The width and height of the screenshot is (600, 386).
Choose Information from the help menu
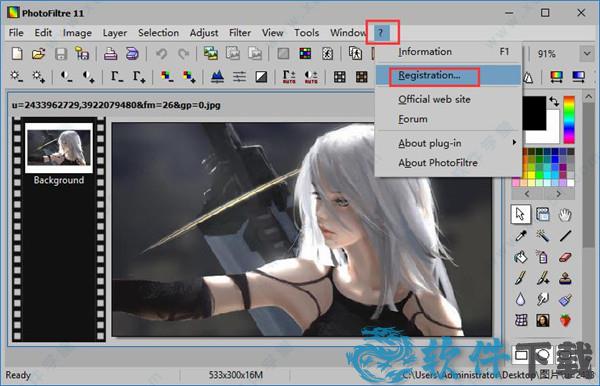[448, 52]
